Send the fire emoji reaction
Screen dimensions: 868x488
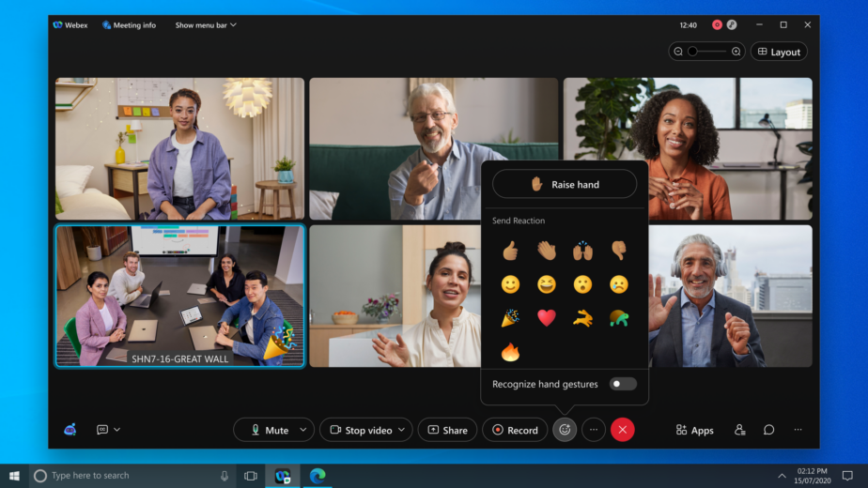tap(510, 352)
